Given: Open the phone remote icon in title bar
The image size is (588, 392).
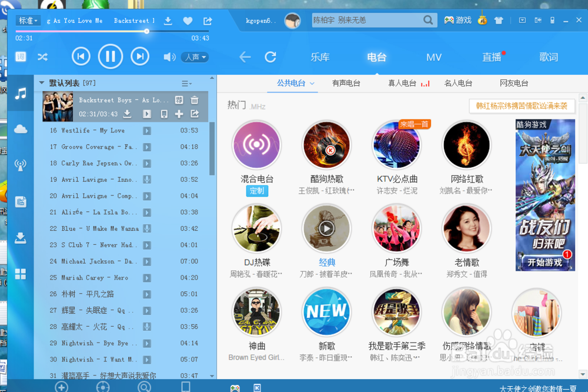Looking at the screenshot, I should pyautogui.click(x=552, y=20).
